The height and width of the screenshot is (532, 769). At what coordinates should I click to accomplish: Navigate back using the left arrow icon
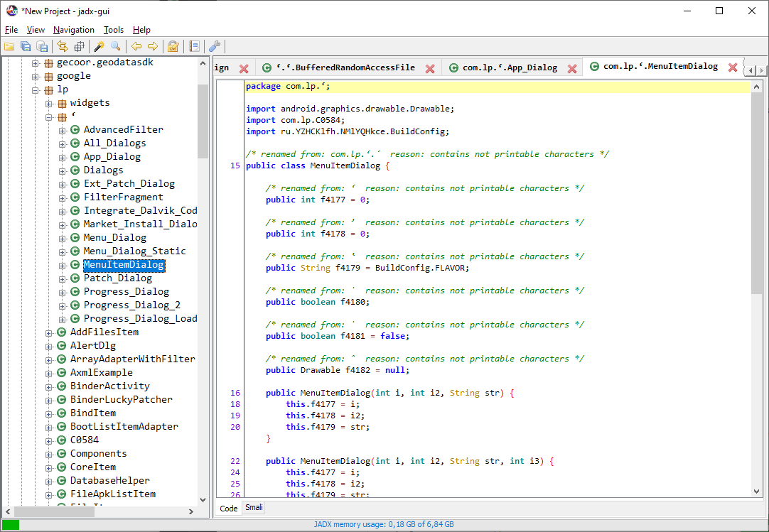136,46
